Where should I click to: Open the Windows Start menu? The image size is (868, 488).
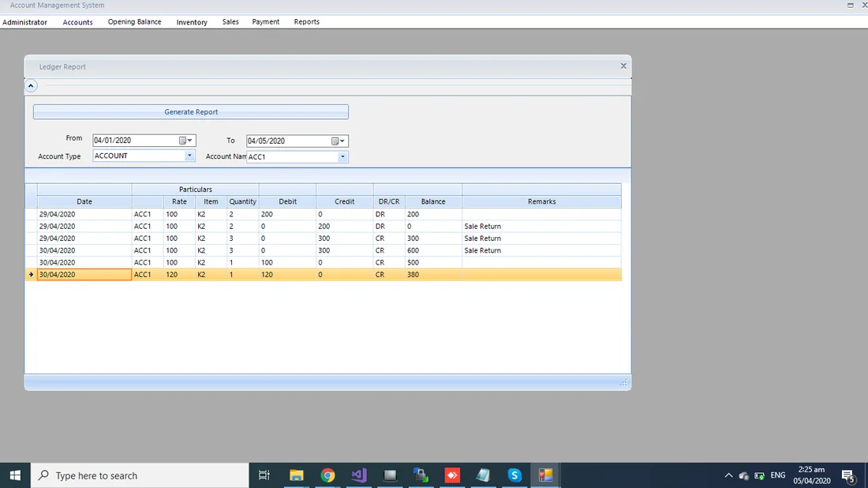pos(15,475)
